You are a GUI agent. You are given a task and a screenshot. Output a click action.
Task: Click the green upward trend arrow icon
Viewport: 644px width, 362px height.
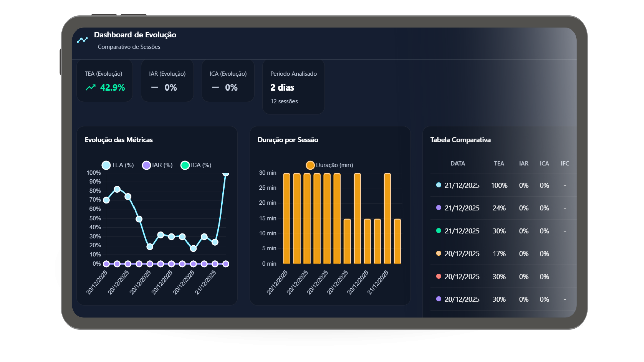click(x=91, y=87)
